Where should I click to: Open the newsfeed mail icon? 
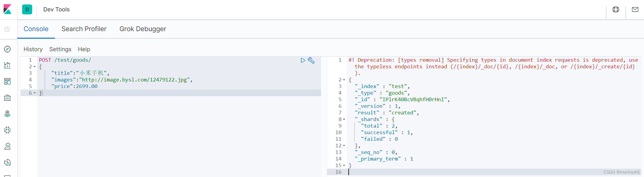(x=635, y=10)
